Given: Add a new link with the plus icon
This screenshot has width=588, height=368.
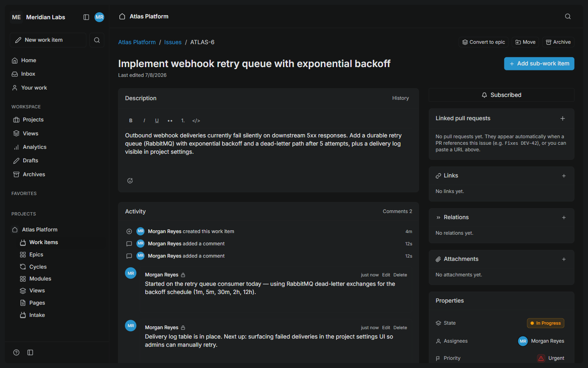Looking at the screenshot, I should coord(564,176).
